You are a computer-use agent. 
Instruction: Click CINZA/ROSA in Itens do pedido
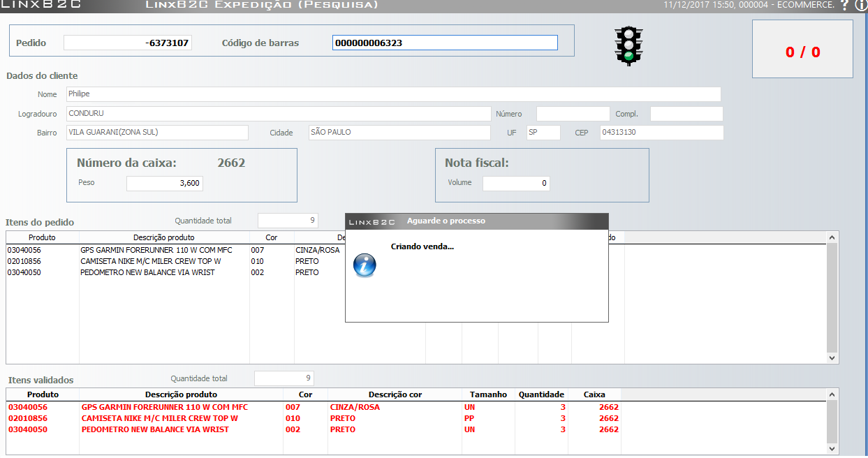[318, 250]
